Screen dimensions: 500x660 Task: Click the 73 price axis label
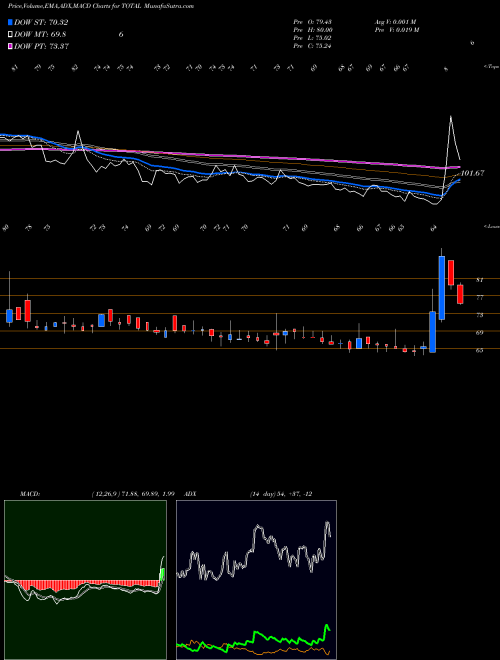(479, 315)
